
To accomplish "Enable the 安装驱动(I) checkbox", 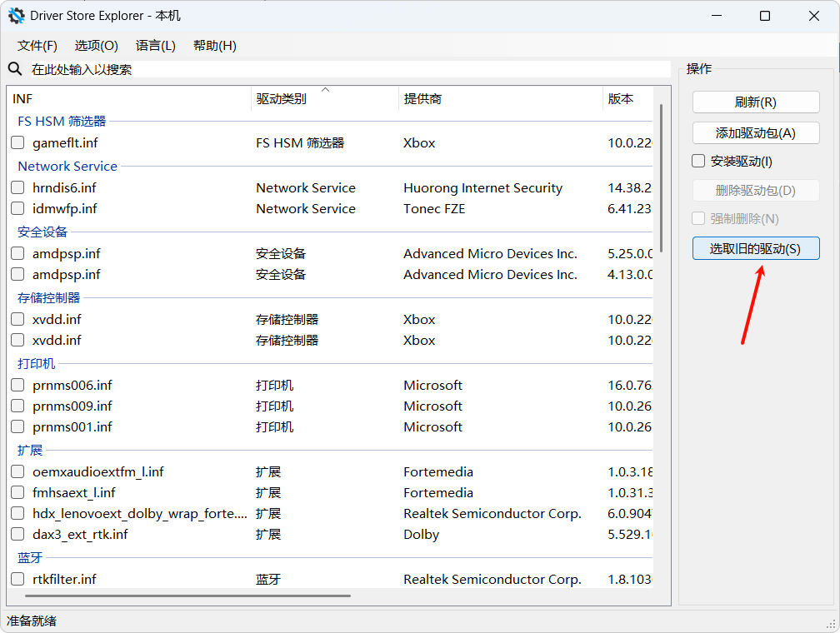I will (x=699, y=161).
